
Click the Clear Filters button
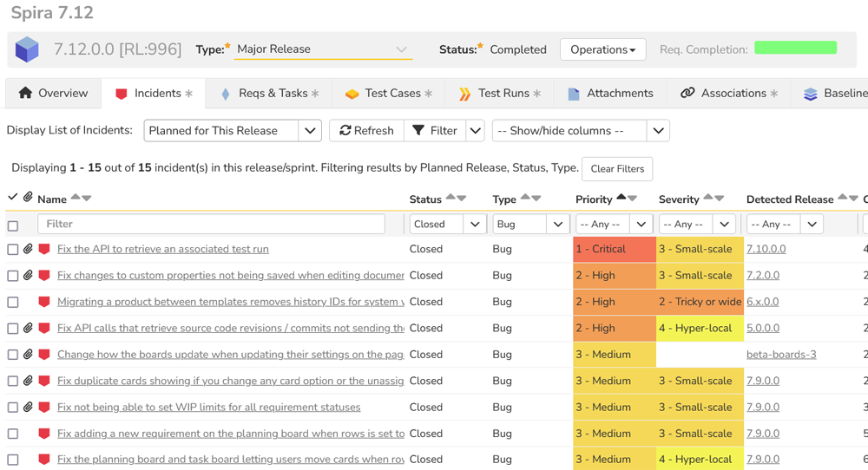click(617, 168)
